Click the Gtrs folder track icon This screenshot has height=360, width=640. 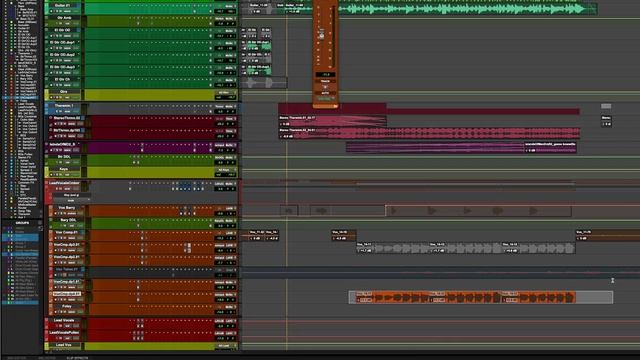47,95
